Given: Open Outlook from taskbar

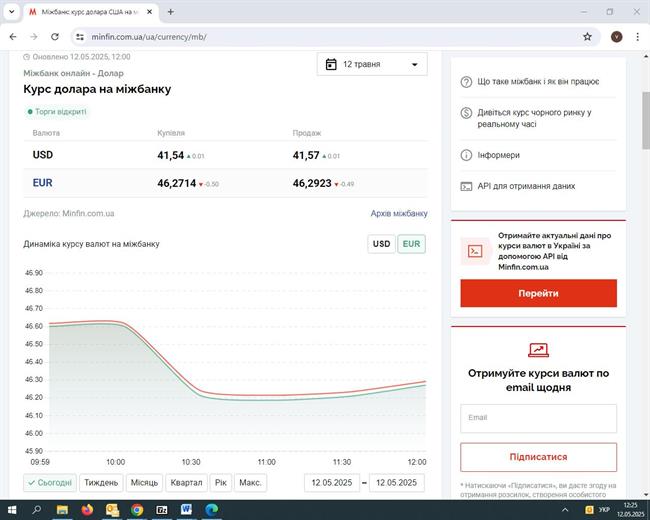Looking at the screenshot, I should [112, 510].
